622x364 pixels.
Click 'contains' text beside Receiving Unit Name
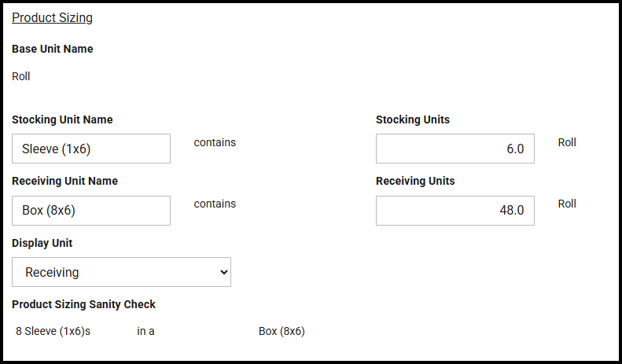215,204
